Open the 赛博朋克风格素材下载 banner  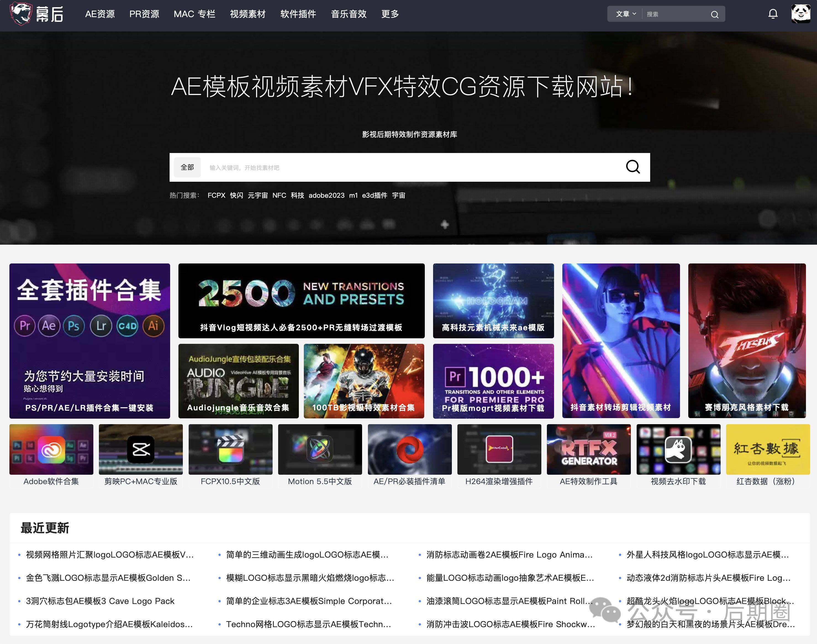(747, 341)
